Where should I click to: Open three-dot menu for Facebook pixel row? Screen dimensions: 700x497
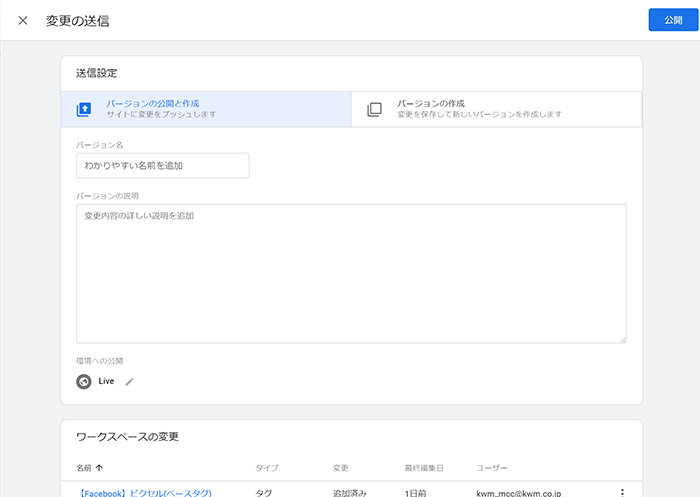[622, 493]
